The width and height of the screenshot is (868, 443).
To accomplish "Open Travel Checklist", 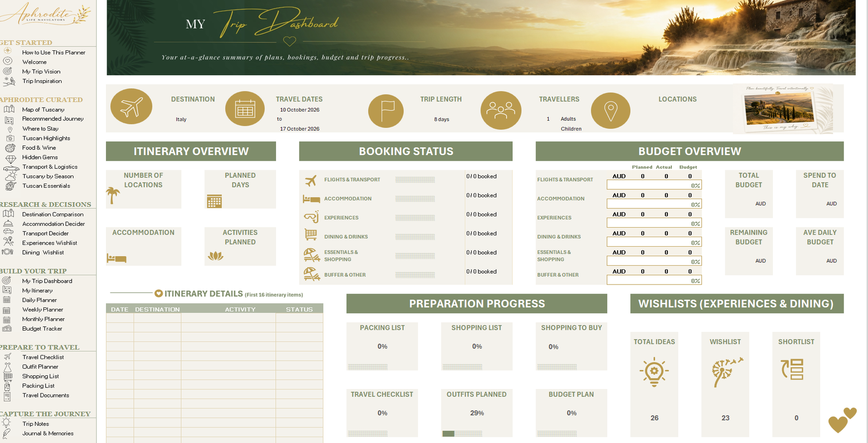I will click(43, 357).
